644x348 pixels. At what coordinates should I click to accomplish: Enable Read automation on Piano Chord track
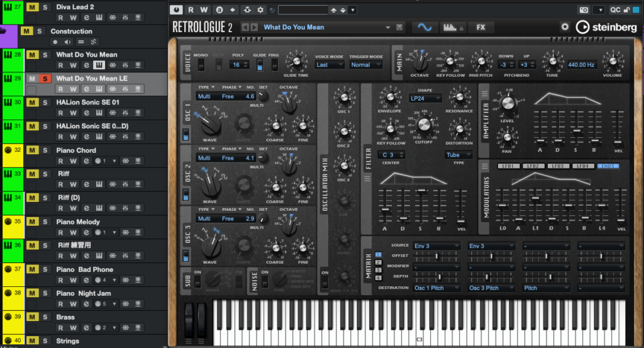tap(60, 161)
